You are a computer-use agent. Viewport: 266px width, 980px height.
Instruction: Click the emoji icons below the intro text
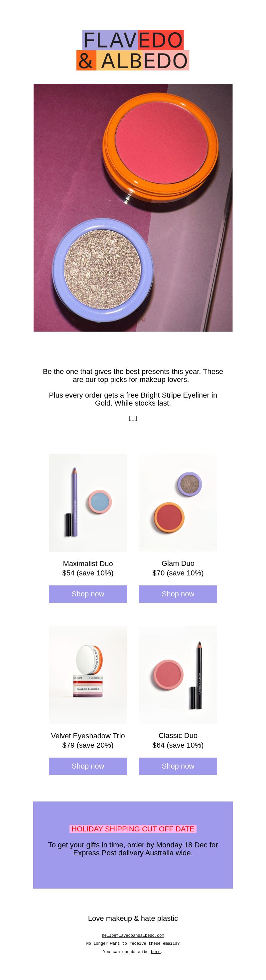[x=133, y=419]
